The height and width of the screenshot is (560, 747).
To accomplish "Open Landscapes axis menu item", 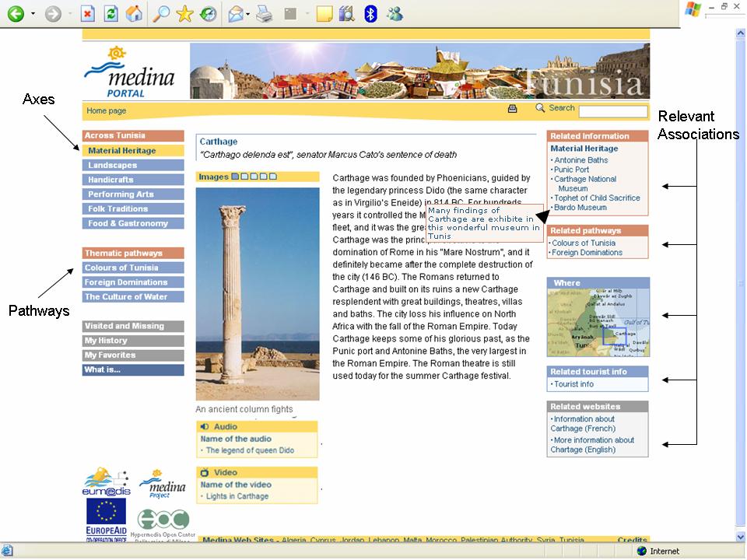I will coord(133,165).
